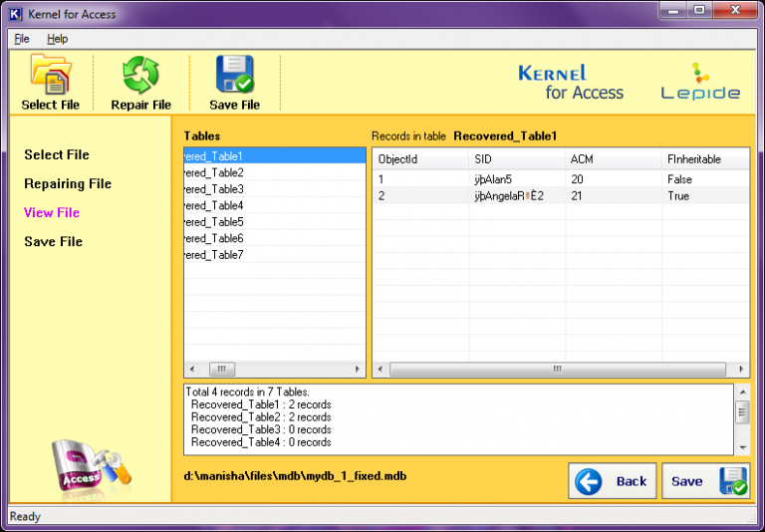Click the Save button
This screenshot has height=532, width=765.
click(705, 481)
